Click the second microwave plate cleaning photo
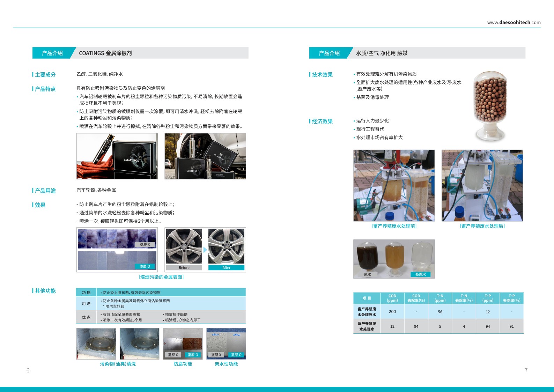 [x=139, y=344]
